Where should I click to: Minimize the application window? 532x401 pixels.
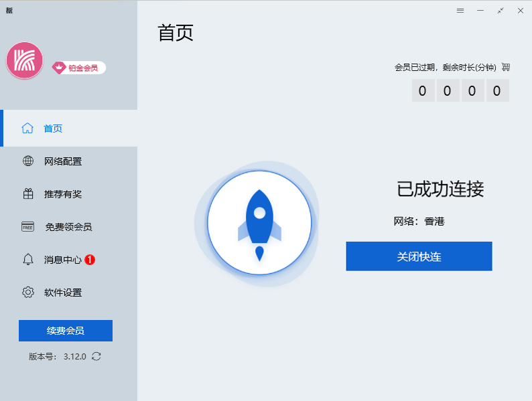click(480, 11)
